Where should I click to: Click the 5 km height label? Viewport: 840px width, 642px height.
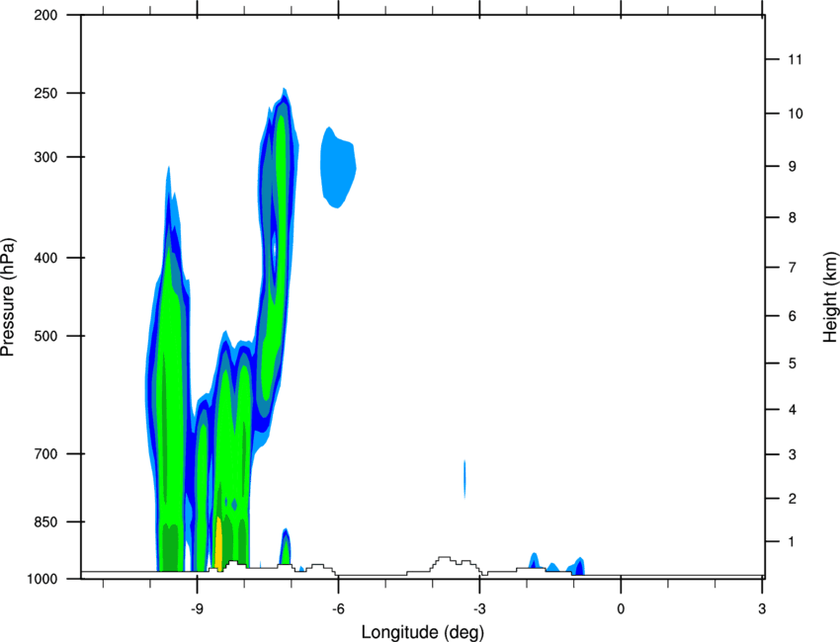click(x=792, y=363)
